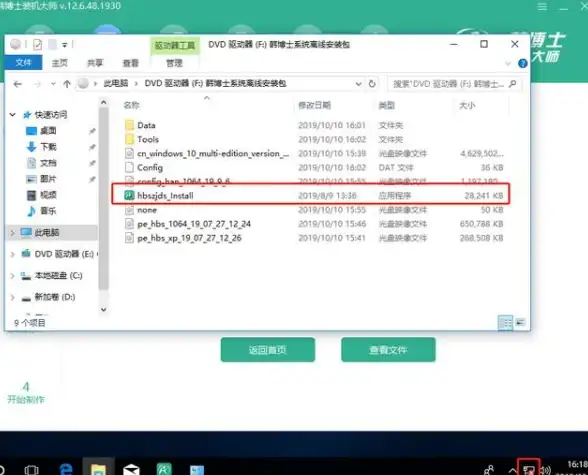Expand the address bar history dropdown
This screenshot has width=588, height=475.
click(358, 84)
